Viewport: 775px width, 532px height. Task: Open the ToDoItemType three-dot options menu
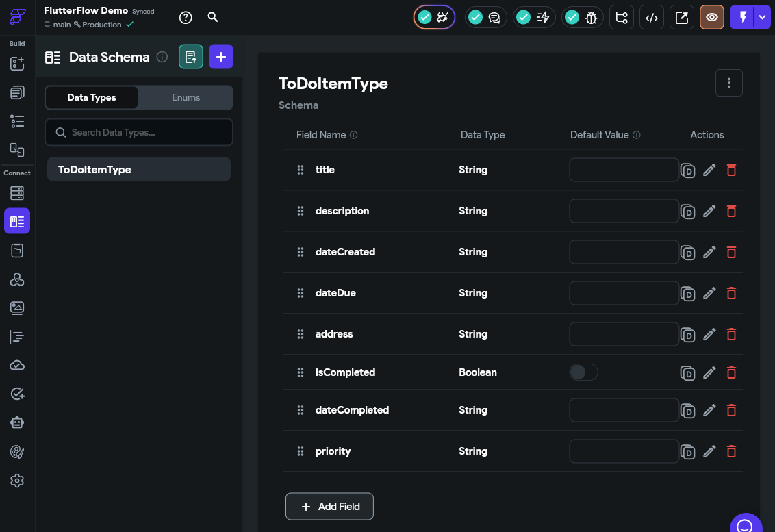click(728, 83)
